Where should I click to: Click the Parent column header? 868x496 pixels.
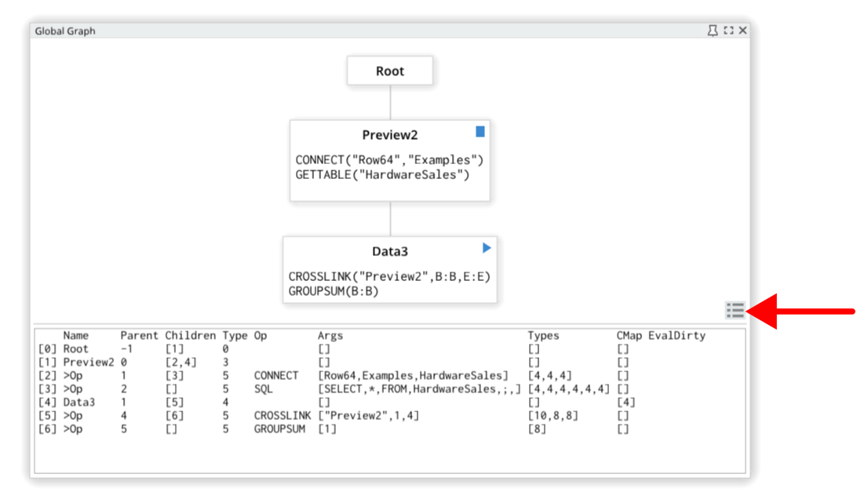(x=140, y=335)
